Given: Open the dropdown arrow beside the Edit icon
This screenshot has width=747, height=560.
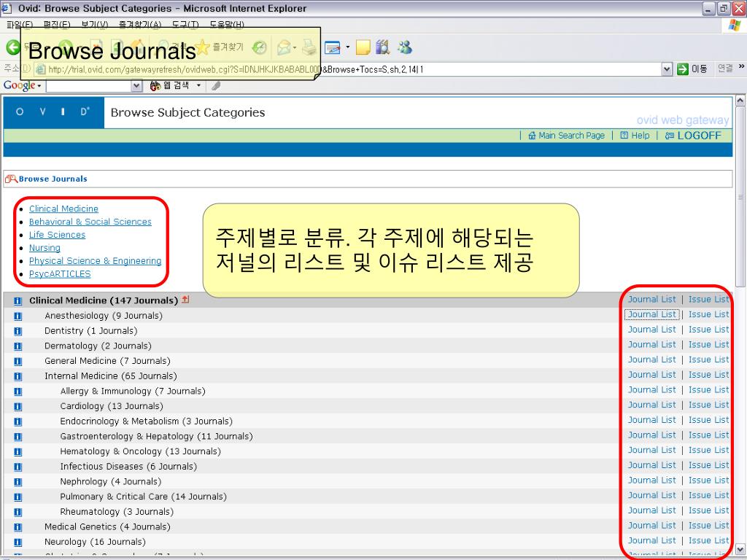Looking at the screenshot, I should click(x=347, y=47).
